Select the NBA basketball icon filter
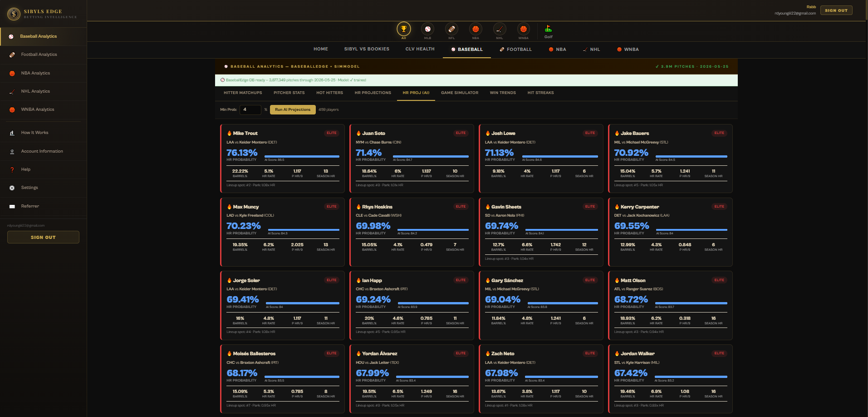 476,29
